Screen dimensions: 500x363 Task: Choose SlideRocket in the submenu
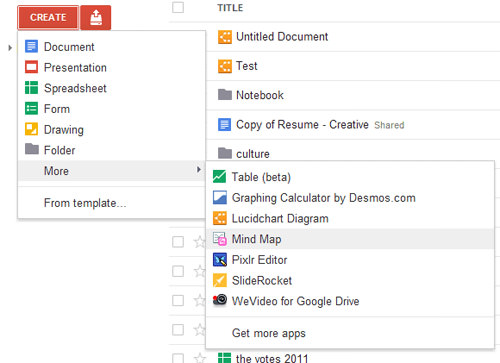(x=350, y=280)
